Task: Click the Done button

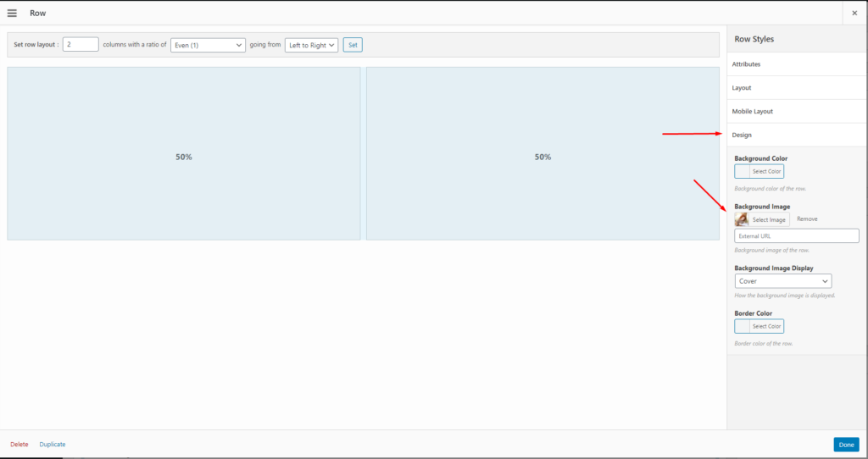Action: click(x=847, y=445)
